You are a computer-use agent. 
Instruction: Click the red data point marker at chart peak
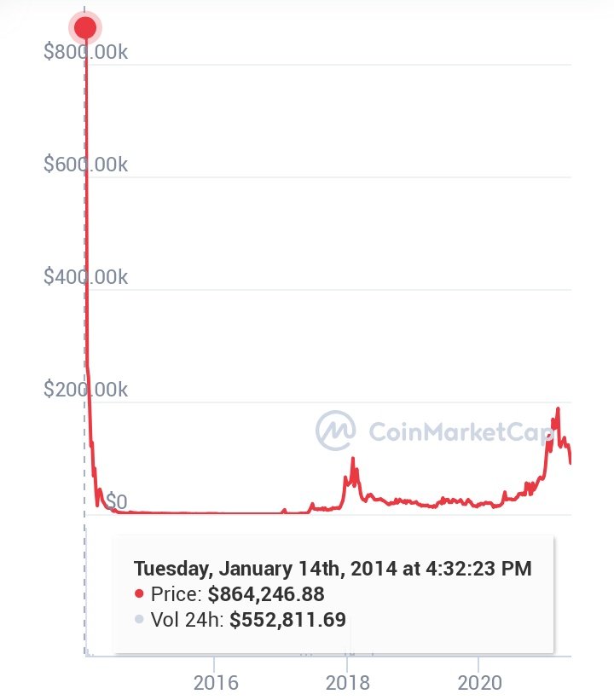pyautogui.click(x=85, y=27)
